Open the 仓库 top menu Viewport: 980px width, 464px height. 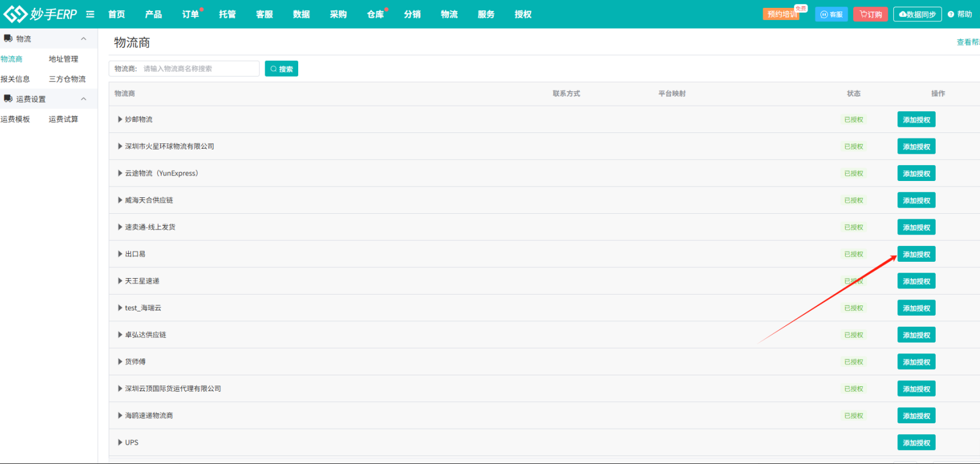[x=376, y=14]
